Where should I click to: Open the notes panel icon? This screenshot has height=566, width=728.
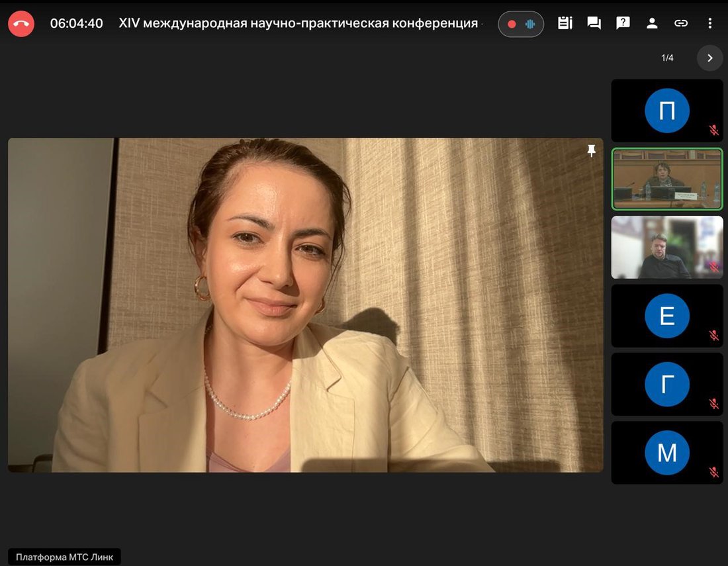click(x=565, y=23)
